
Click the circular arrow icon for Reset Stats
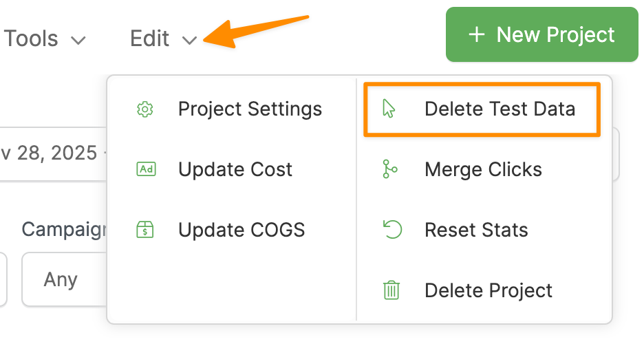(x=391, y=230)
